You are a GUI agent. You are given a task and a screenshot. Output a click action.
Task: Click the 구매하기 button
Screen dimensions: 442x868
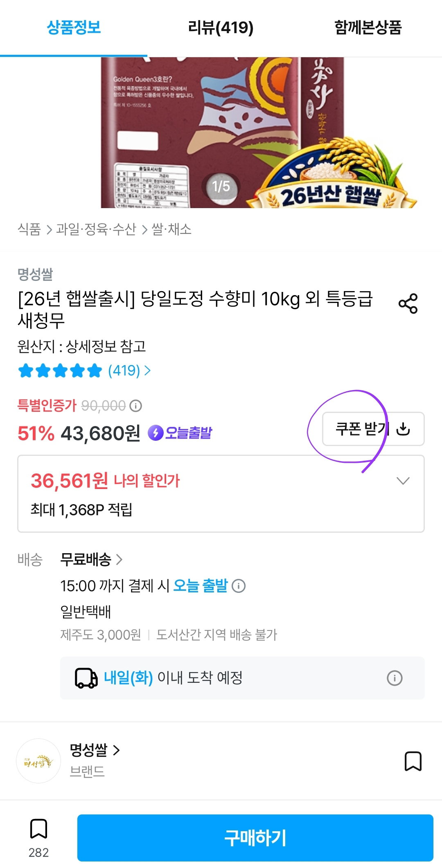point(255,838)
